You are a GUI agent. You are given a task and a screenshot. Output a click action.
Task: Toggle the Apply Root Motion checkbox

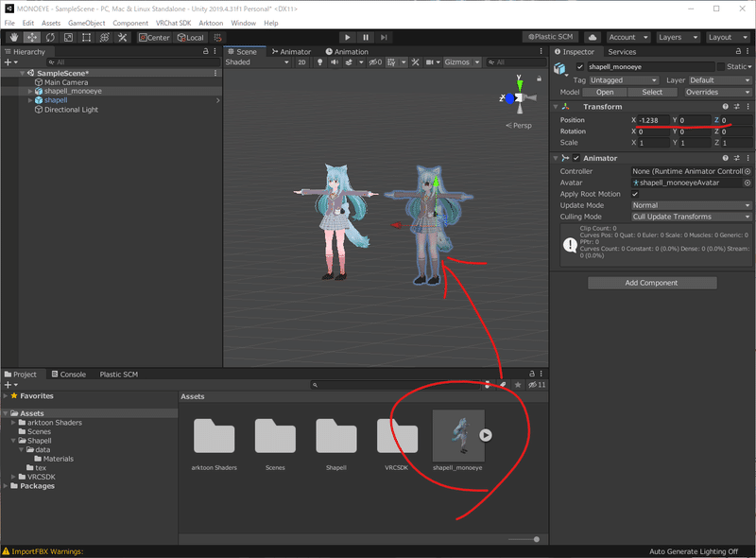click(x=635, y=194)
